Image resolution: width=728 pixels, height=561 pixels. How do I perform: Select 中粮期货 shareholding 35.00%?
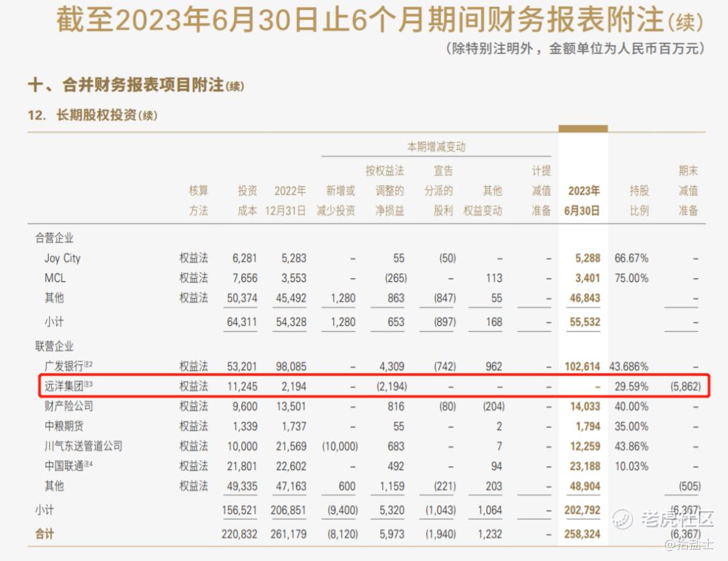[632, 426]
